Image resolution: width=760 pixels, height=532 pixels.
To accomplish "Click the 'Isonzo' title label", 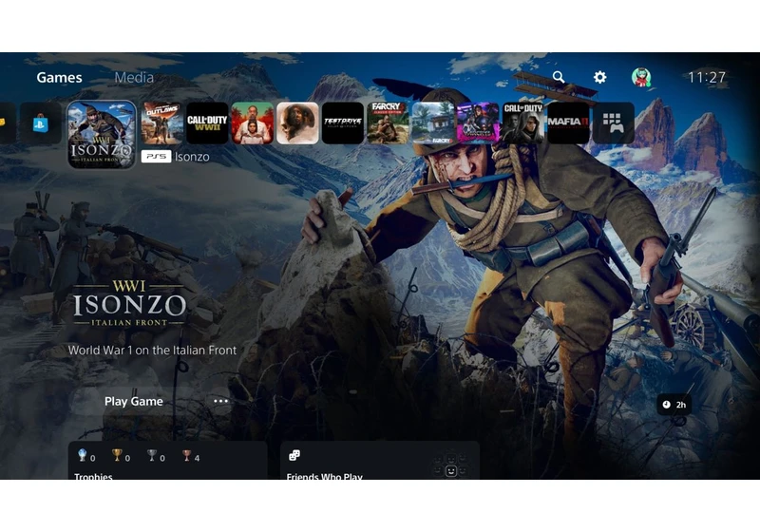I will point(192,157).
